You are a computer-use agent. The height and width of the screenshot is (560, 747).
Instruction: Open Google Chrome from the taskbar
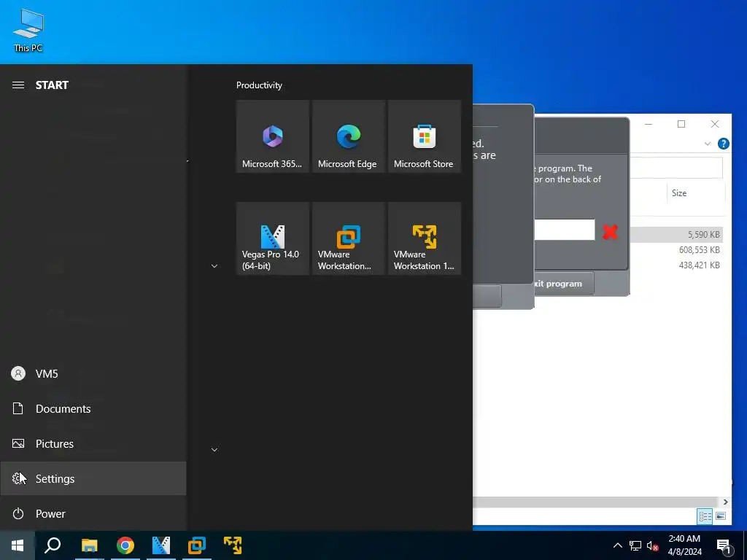[125, 545]
